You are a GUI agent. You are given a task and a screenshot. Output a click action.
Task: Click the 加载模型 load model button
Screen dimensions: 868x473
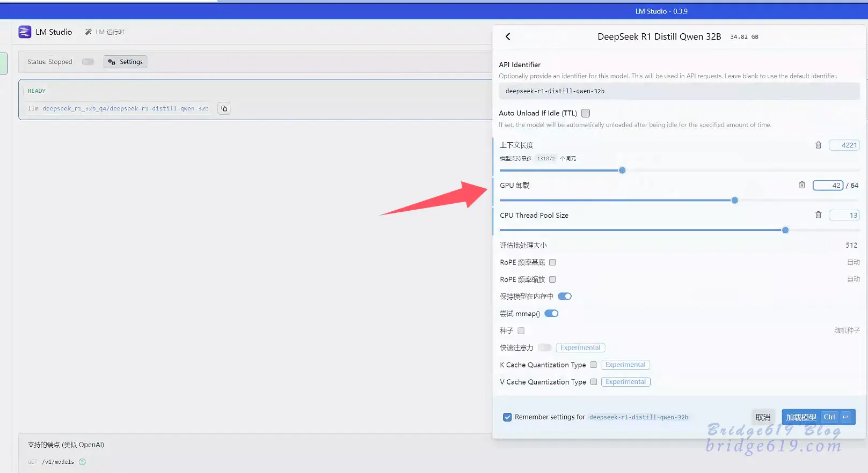click(819, 417)
